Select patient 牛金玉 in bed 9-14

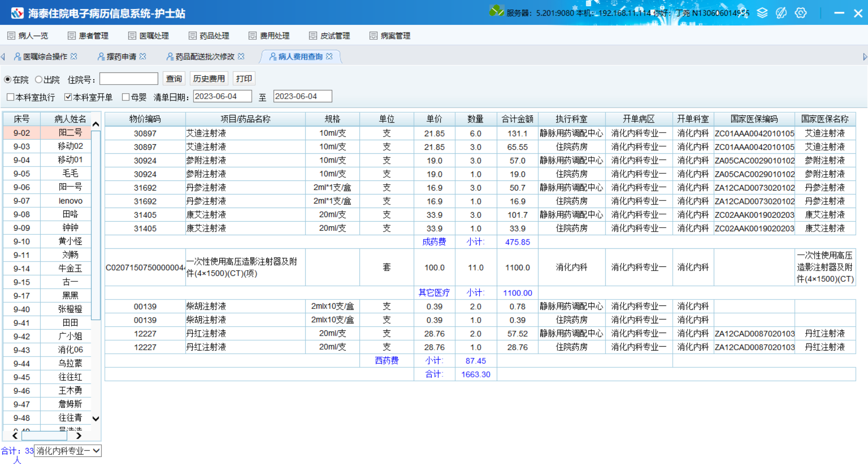(x=47, y=269)
